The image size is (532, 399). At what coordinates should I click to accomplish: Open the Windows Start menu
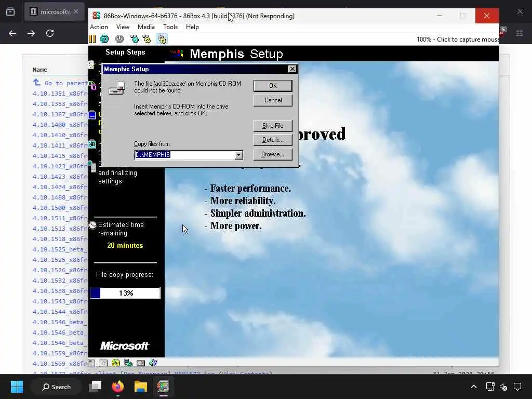pos(17,387)
